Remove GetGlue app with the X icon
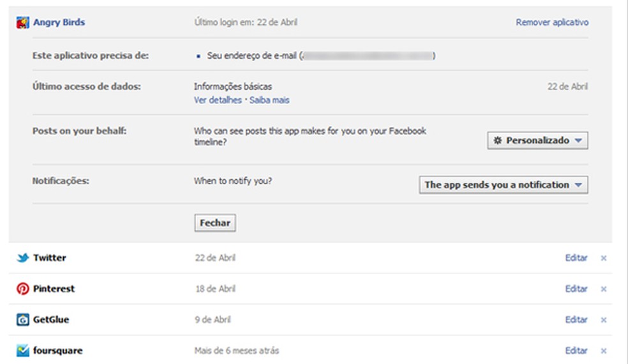The width and height of the screenshot is (628, 364). pyautogui.click(x=604, y=319)
